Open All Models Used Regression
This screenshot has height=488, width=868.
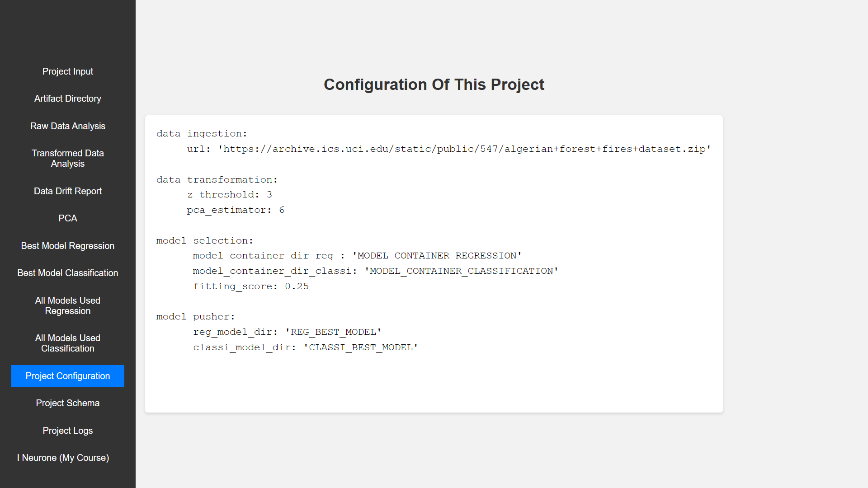(x=67, y=305)
